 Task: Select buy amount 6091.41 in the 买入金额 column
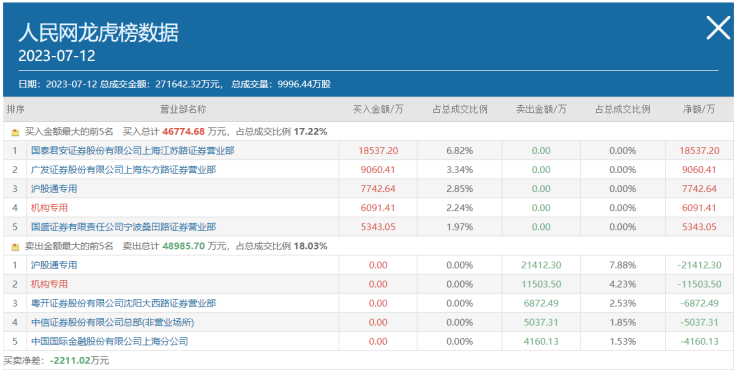[x=378, y=208]
